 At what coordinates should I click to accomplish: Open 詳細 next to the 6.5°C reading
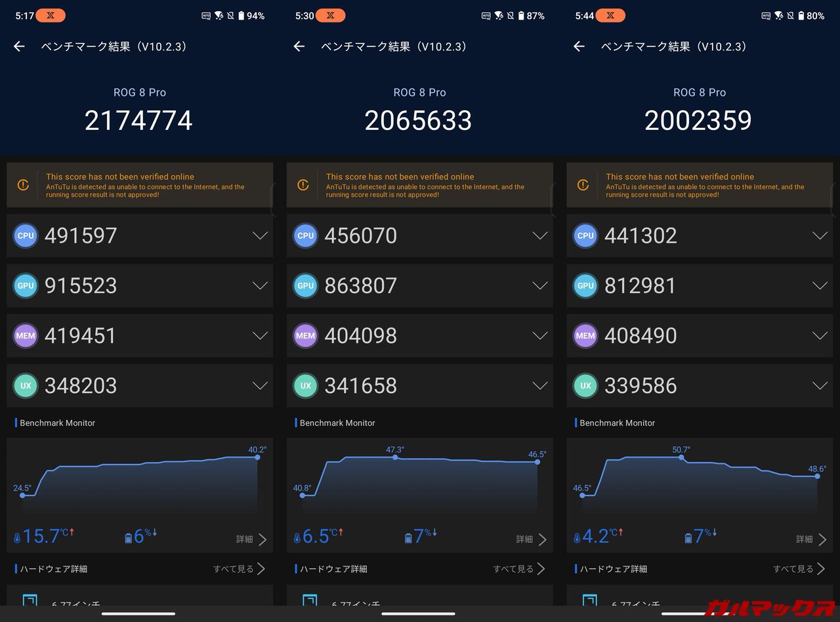[532, 539]
